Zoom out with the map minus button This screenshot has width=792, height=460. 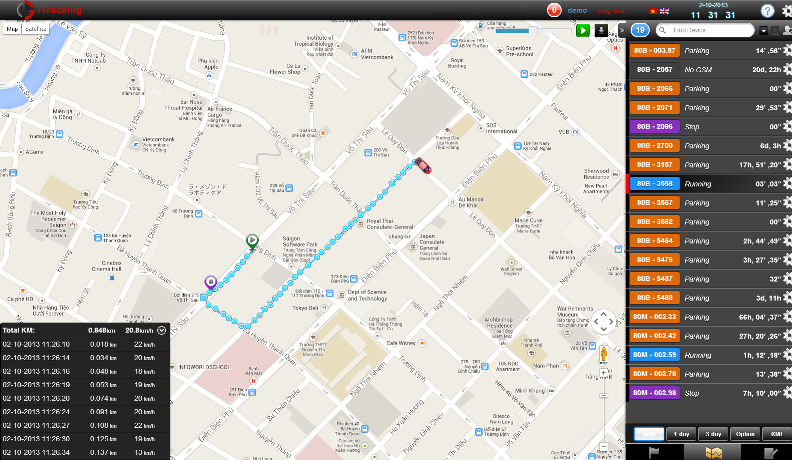pyautogui.click(x=603, y=447)
